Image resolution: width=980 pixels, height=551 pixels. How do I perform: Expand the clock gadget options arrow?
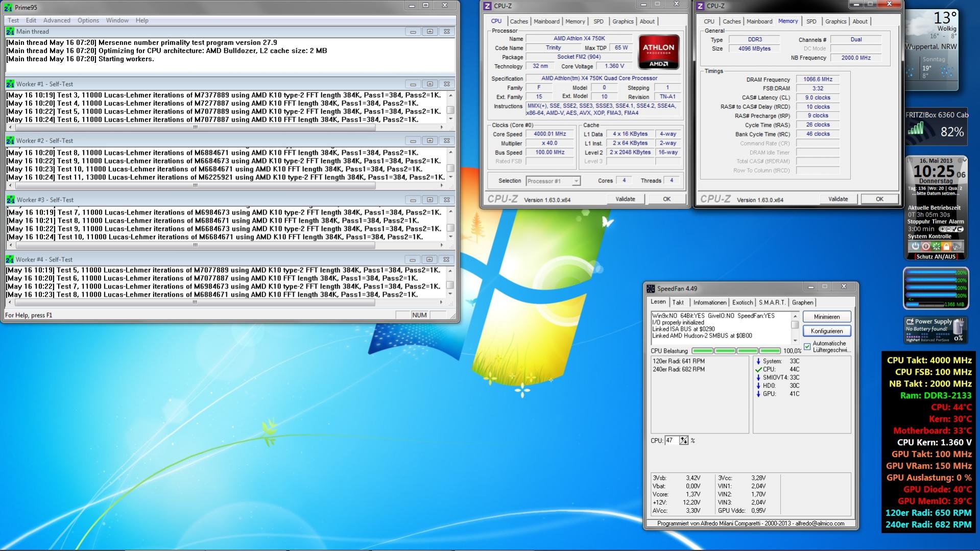point(964,160)
